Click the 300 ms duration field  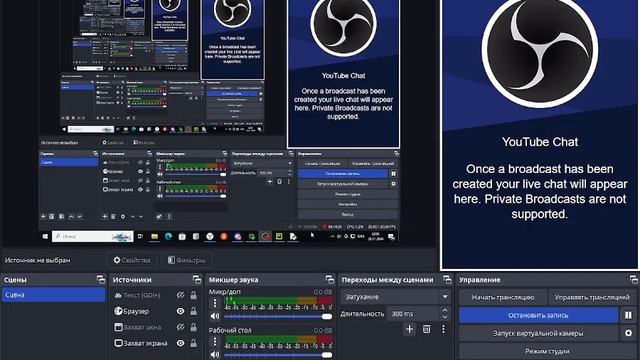tap(413, 314)
